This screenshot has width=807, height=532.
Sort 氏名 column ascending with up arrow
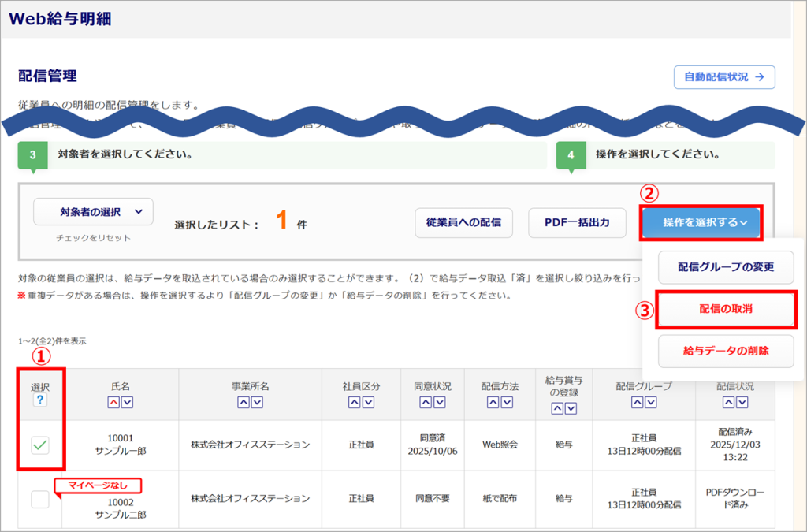point(113,403)
